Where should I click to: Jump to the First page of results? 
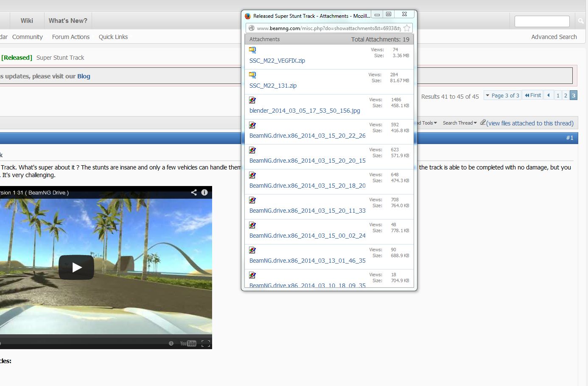click(x=533, y=95)
